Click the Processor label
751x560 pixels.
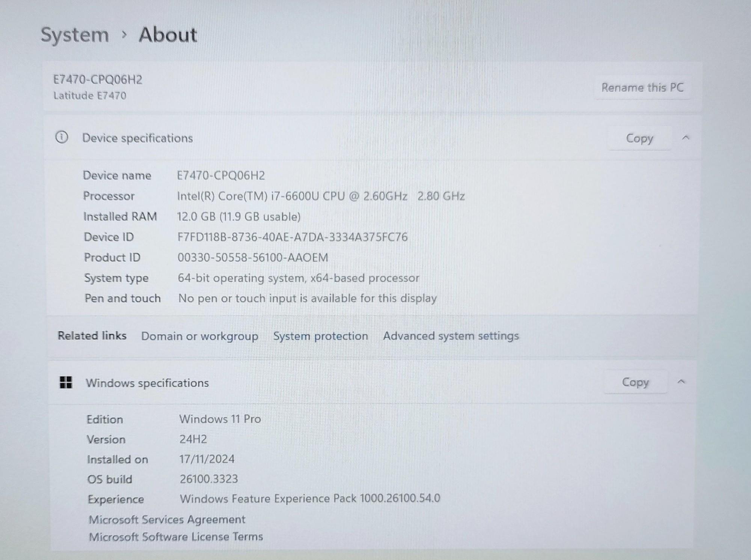click(x=109, y=196)
